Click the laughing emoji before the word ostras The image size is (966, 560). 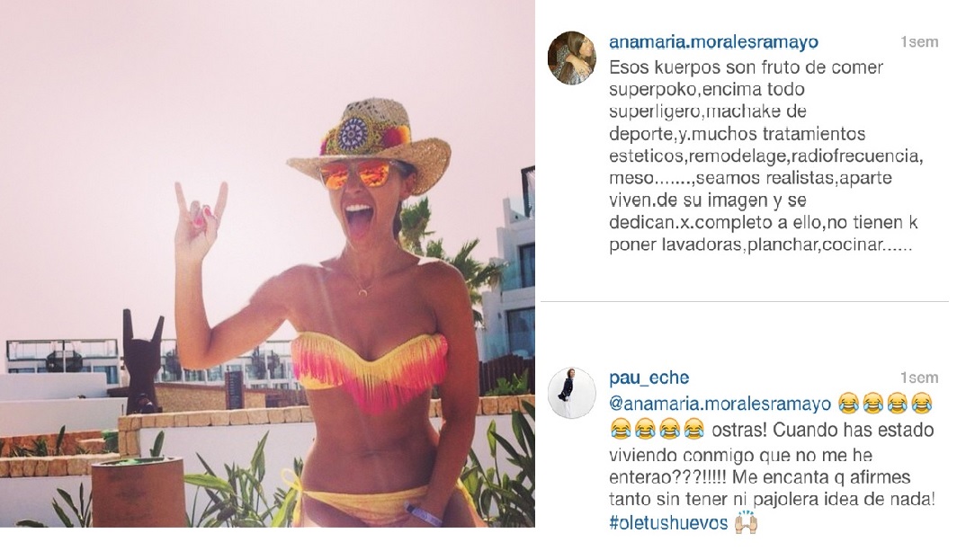pos(694,428)
